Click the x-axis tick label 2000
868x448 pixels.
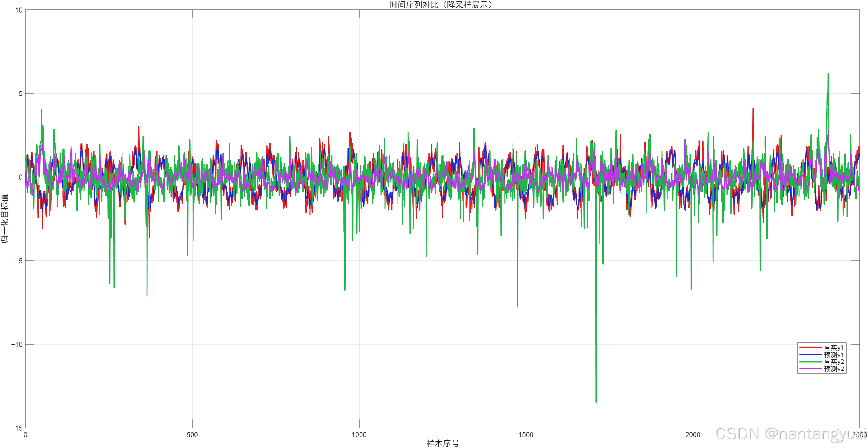click(693, 435)
